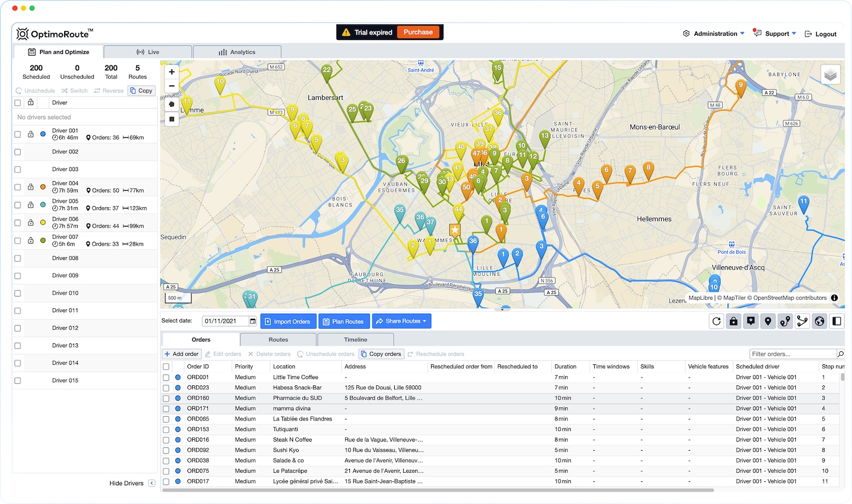Select the straight-line routes icon
Screen dimensions: 852x504
coord(803,321)
